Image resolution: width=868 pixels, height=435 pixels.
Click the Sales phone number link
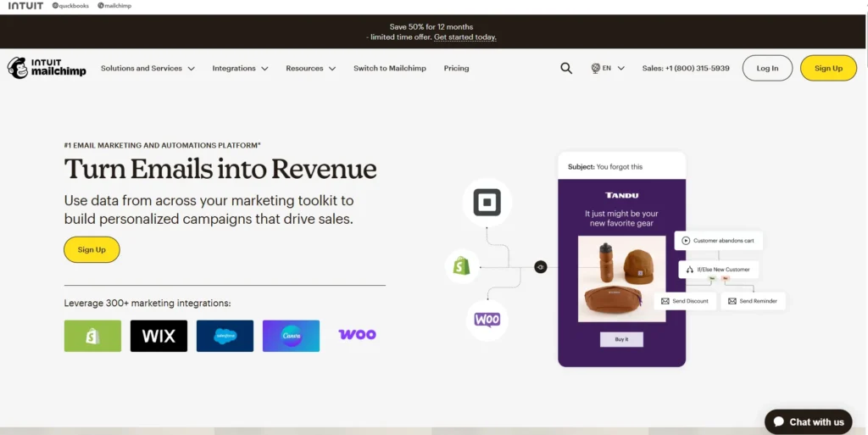(x=686, y=69)
